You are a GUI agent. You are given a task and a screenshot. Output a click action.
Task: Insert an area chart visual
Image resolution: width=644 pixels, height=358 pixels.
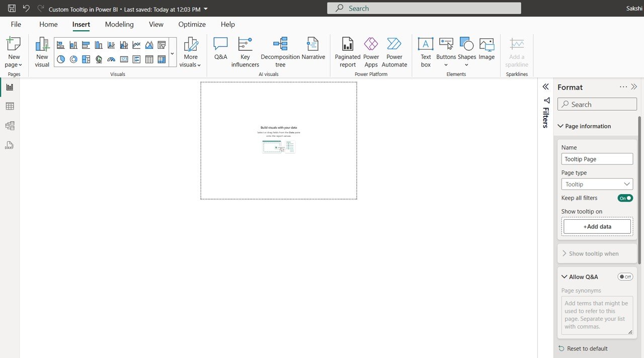149,45
